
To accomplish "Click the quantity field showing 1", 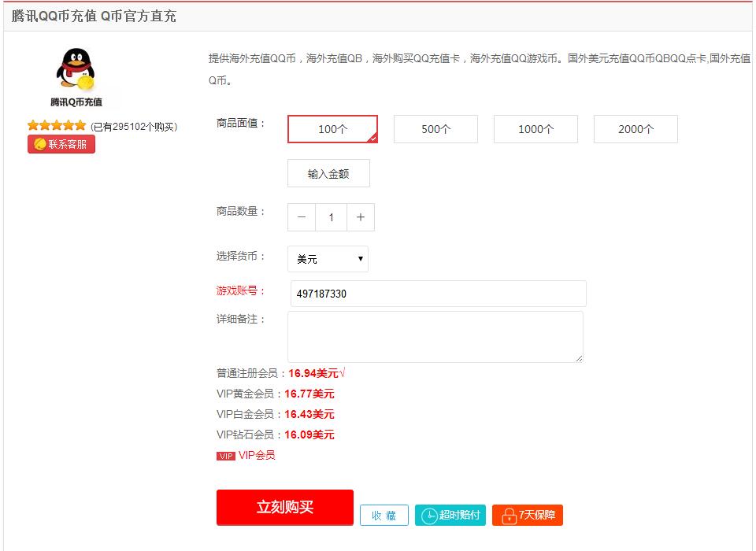I will tap(332, 217).
